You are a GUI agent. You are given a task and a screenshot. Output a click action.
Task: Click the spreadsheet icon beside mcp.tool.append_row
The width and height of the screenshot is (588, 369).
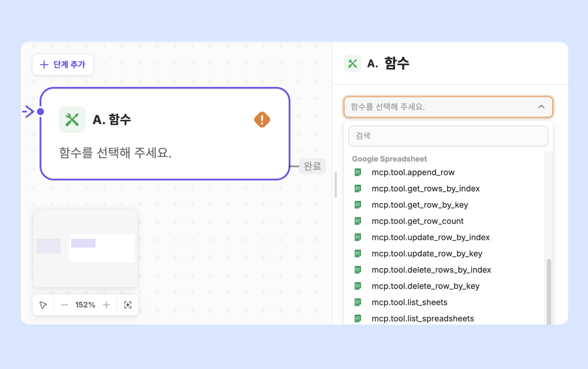point(358,172)
